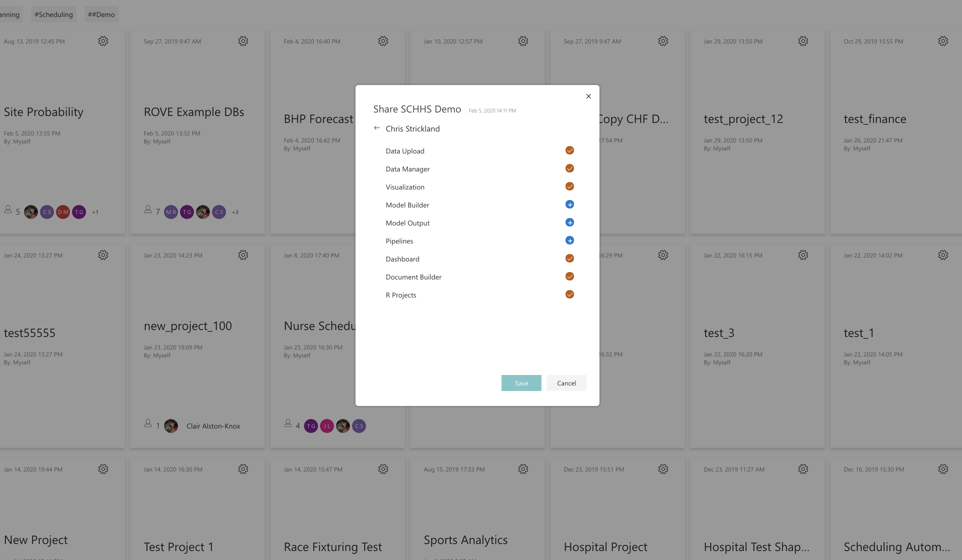Viewport: 962px width, 560px height.
Task: Open settings gear on Sports Analytics card
Action: tap(523, 469)
